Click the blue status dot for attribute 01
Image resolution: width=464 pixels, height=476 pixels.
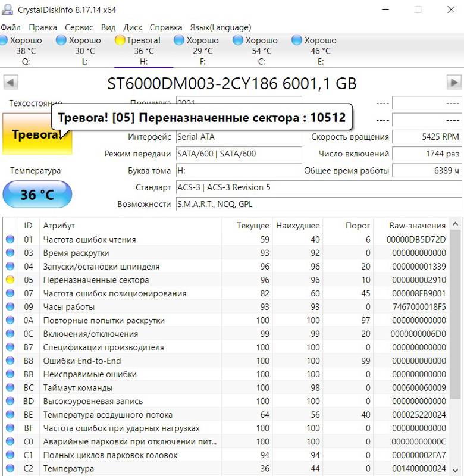(x=10, y=240)
